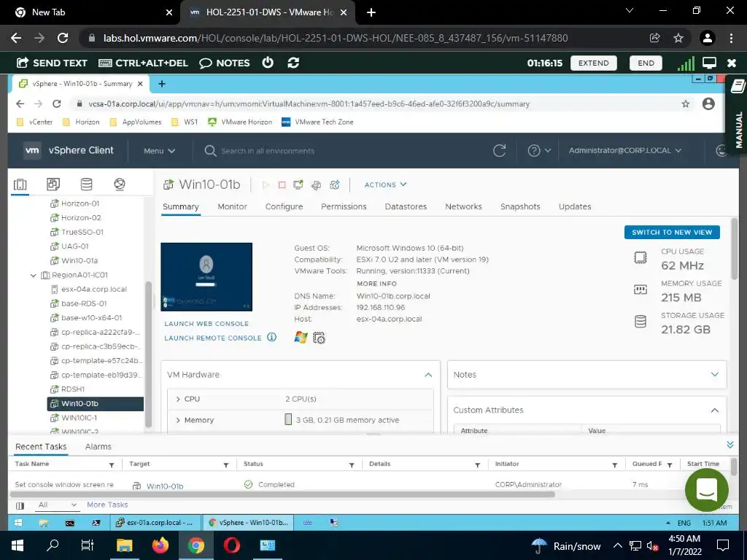Click SWITCH TO NEW VIEW button
Image resolution: width=747 pixels, height=560 pixels.
[x=672, y=233]
